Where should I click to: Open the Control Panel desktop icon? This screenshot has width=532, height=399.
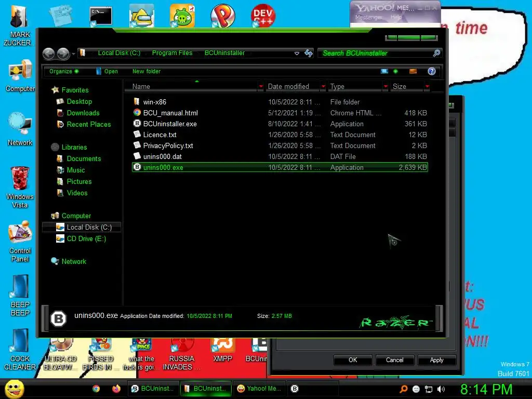tap(20, 242)
